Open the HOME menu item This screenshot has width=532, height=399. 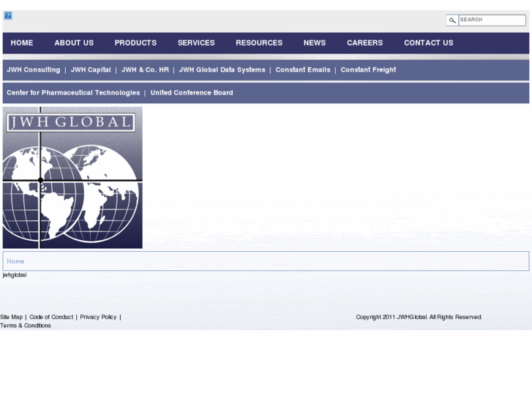pyautogui.click(x=22, y=42)
